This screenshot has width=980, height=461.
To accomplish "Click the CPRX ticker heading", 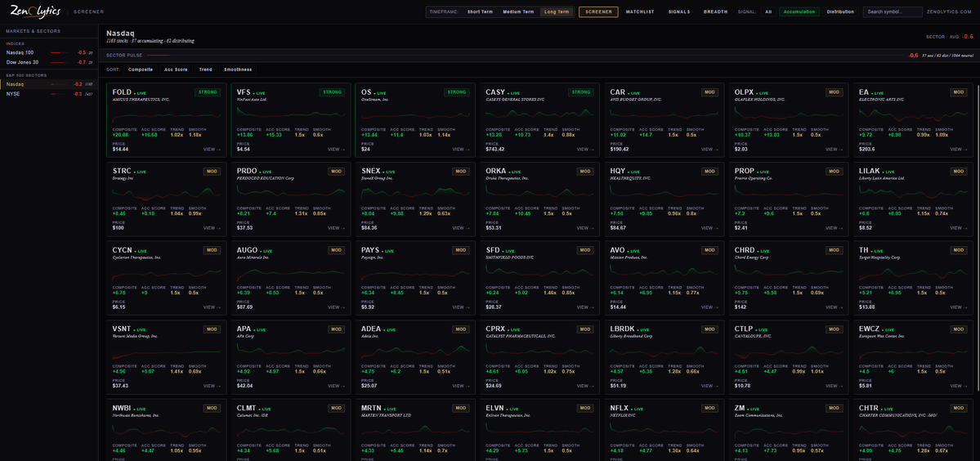I will (495, 329).
